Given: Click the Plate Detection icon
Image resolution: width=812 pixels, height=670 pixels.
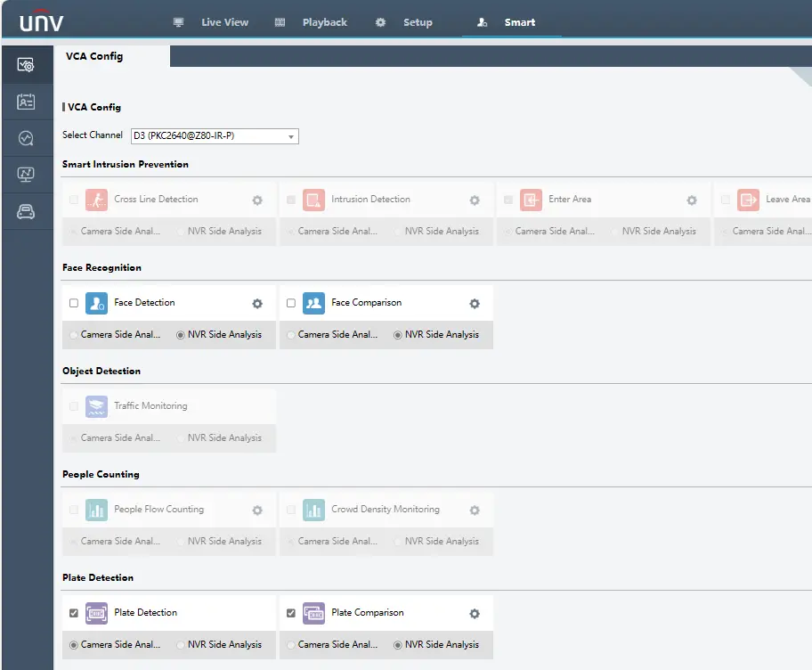Looking at the screenshot, I should 96,613.
